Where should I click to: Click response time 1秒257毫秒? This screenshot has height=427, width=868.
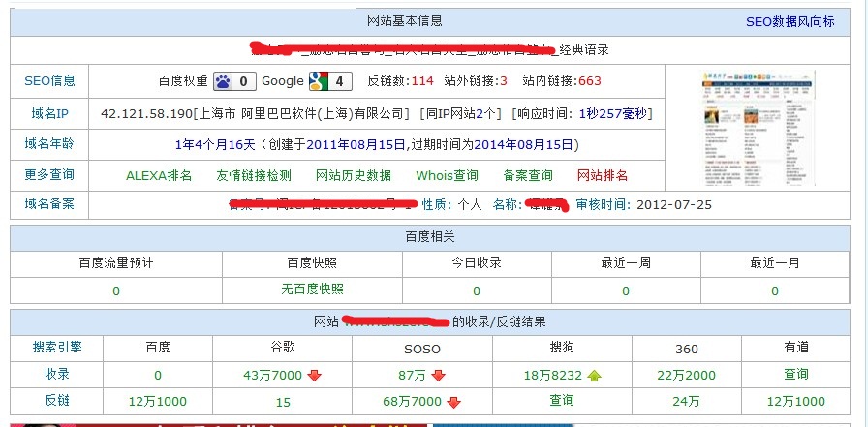click(x=613, y=114)
